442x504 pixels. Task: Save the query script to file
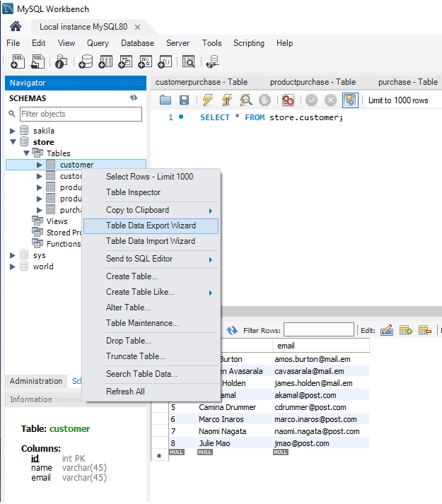point(184,100)
